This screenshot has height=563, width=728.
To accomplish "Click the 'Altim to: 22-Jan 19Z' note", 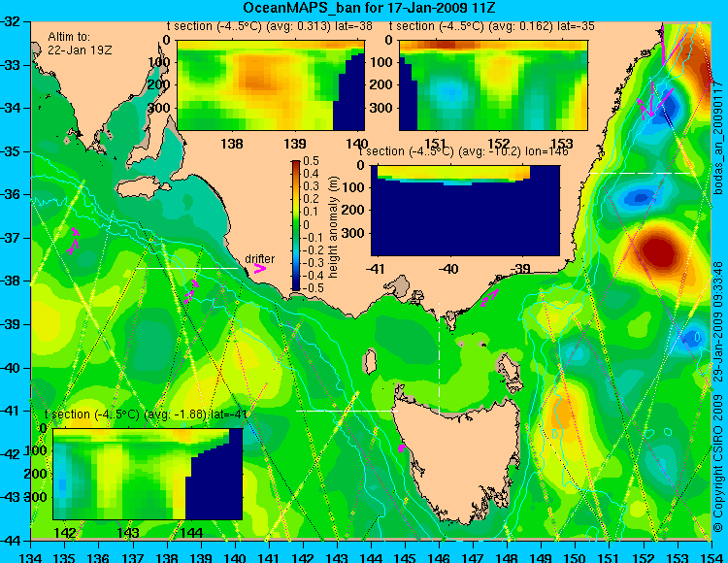I will tap(80, 43).
